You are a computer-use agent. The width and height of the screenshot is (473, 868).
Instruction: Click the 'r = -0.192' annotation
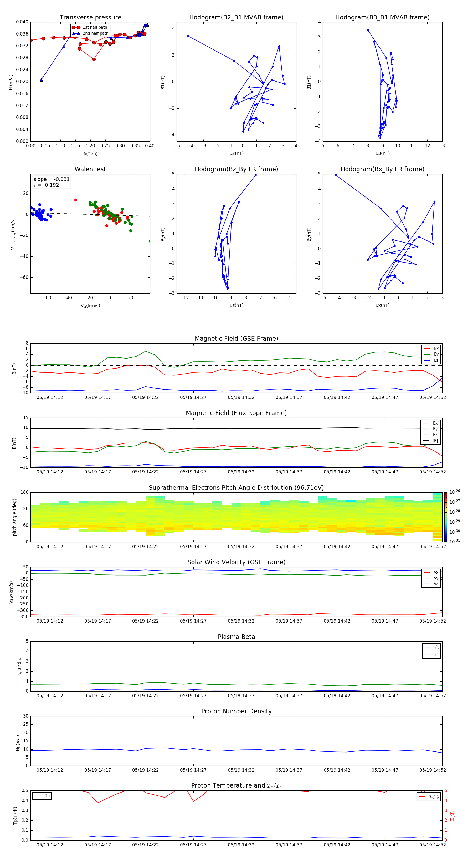click(x=47, y=185)
